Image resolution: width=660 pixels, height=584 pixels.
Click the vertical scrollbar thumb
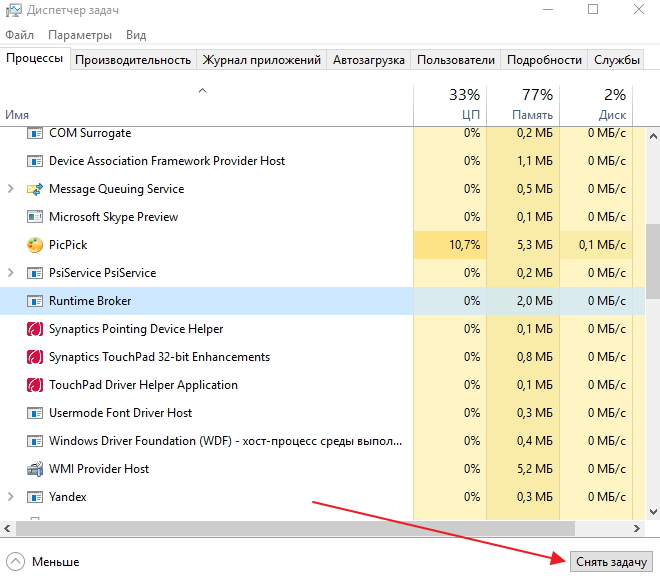coord(653,261)
